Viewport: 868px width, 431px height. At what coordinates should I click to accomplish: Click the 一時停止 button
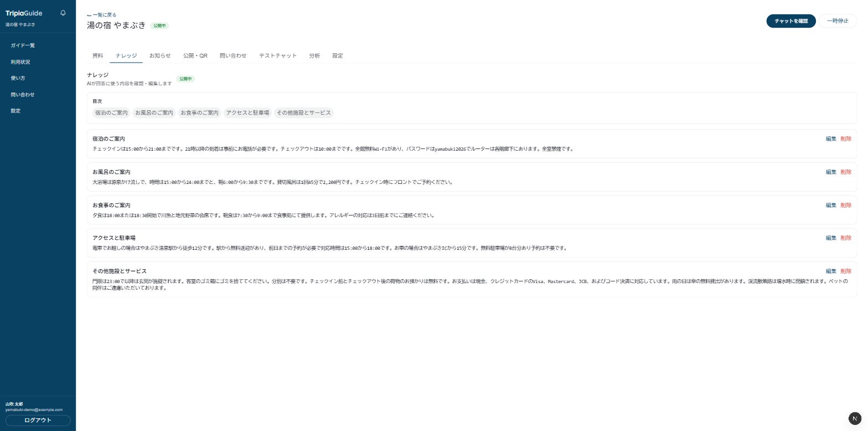click(x=838, y=21)
